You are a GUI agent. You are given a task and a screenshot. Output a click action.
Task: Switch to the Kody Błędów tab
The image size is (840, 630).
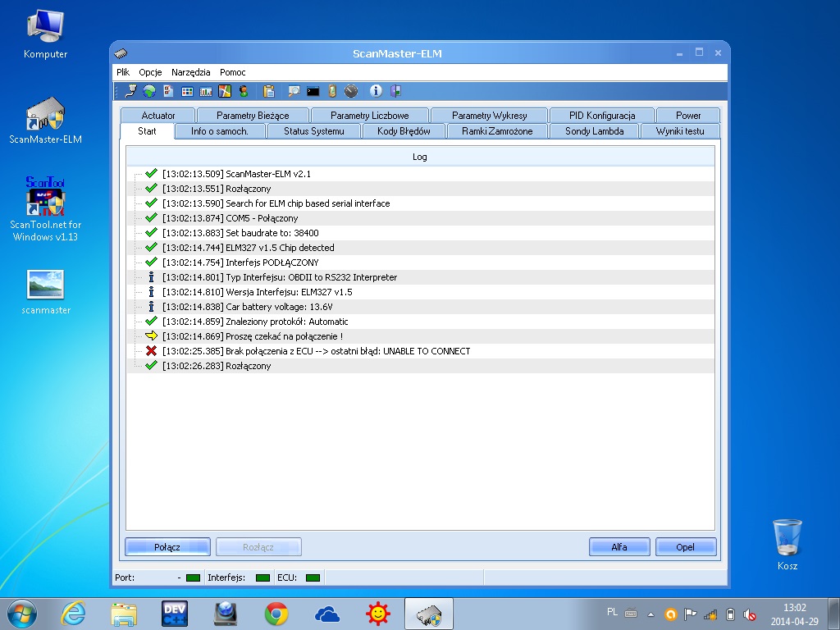(404, 131)
